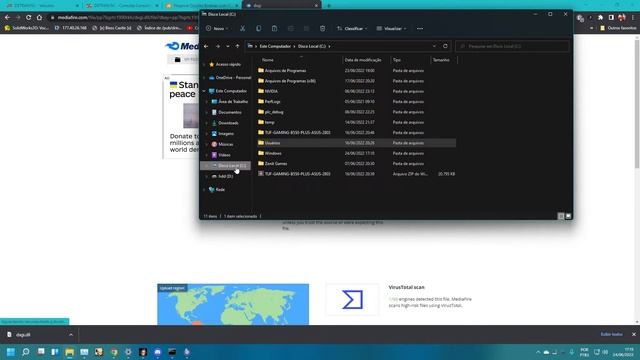Close the Chrome downloads bar
This screenshot has width=640, height=360.
click(633, 334)
